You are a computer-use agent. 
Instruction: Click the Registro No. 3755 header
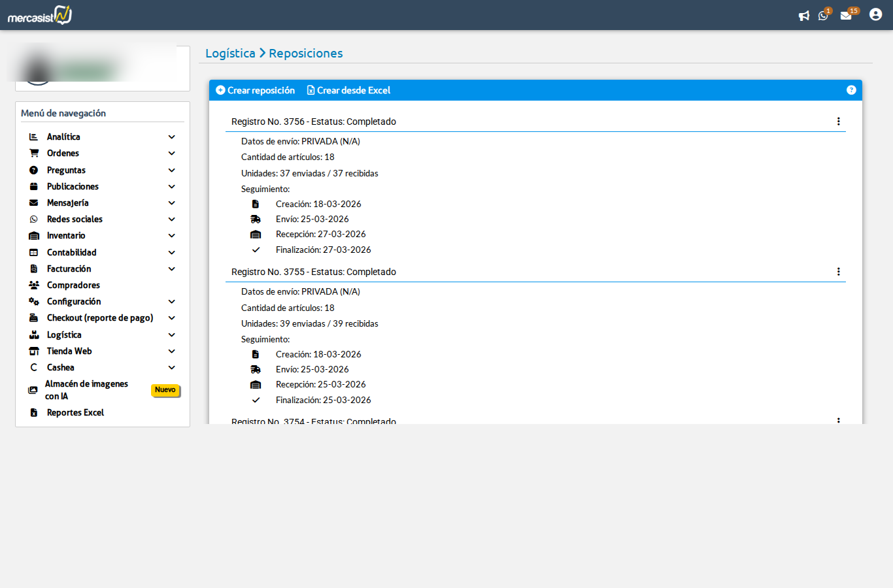click(x=314, y=272)
